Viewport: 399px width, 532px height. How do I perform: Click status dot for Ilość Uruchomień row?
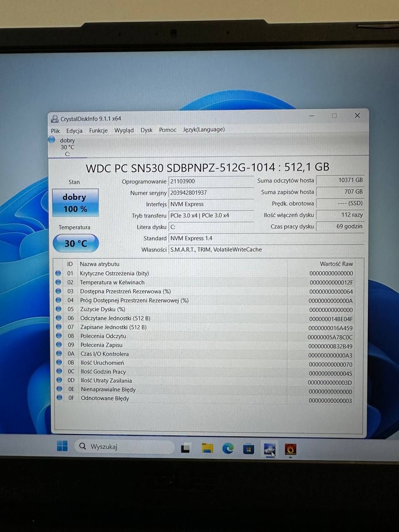[x=59, y=362]
